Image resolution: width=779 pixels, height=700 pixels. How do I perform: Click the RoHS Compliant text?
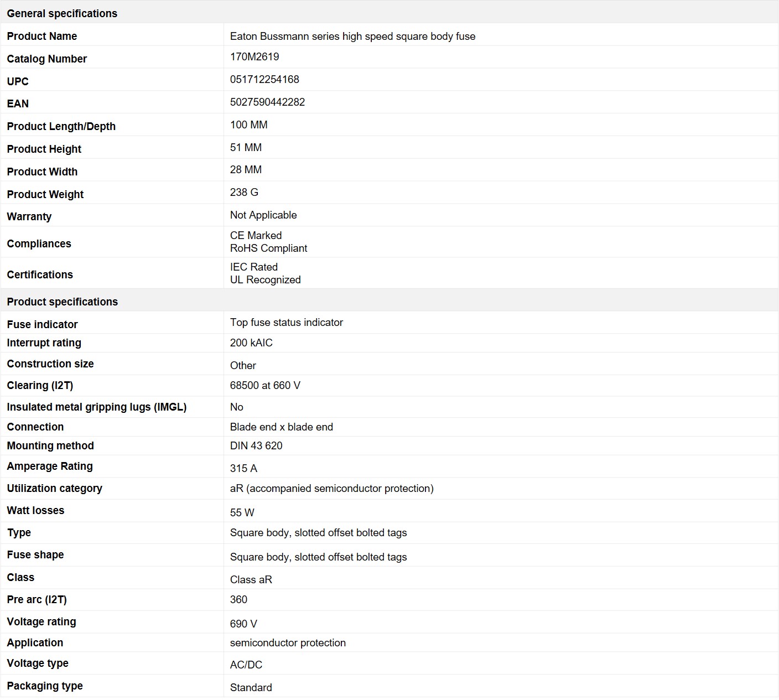click(268, 248)
